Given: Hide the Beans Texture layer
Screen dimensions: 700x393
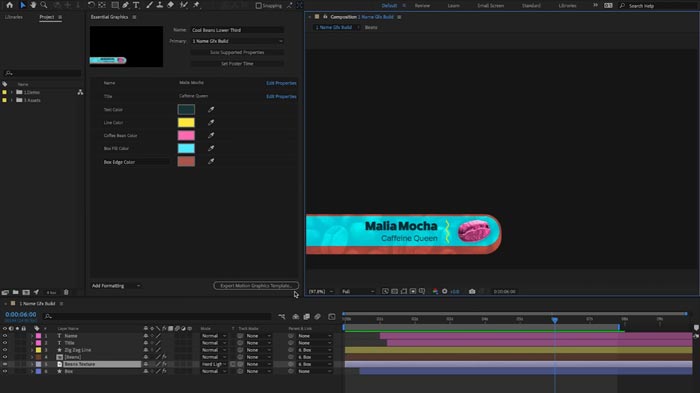Looking at the screenshot, I should (5, 364).
